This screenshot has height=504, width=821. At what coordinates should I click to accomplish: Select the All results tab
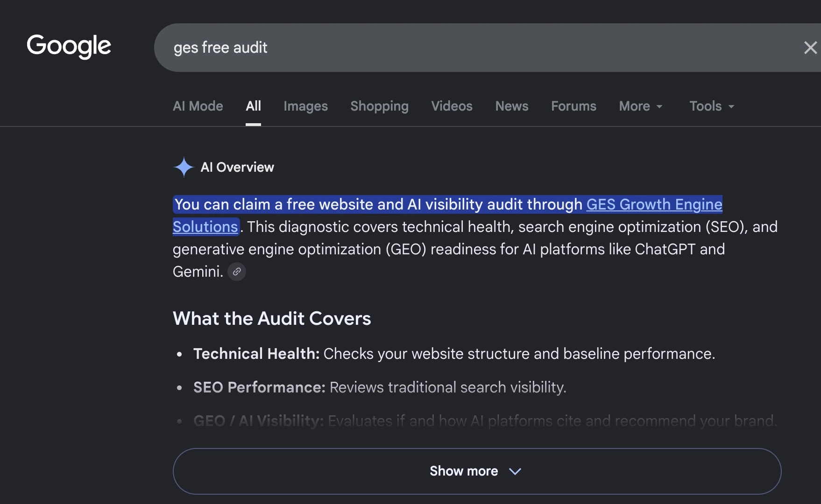[x=253, y=106]
